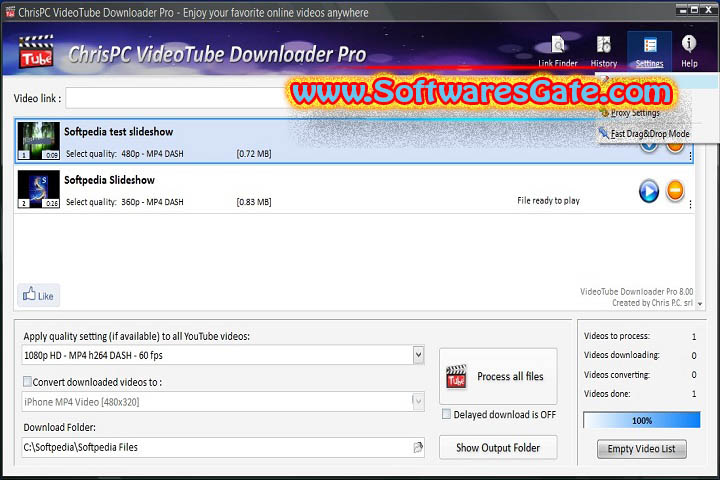Focus the Video link input field
This screenshot has width=720, height=480.
tap(179, 98)
